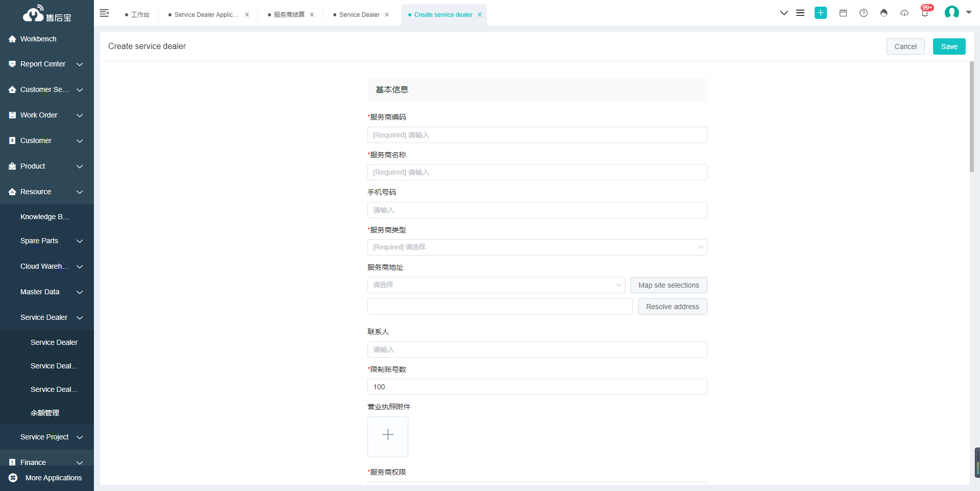Click the Finance sidebar icon
980x491 pixels.
[x=12, y=462]
